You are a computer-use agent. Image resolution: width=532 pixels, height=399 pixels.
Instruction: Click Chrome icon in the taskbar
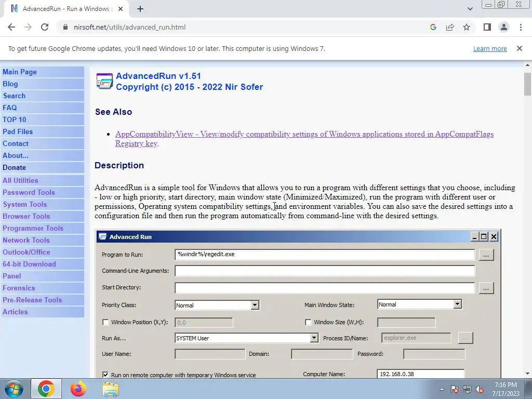[46, 389]
